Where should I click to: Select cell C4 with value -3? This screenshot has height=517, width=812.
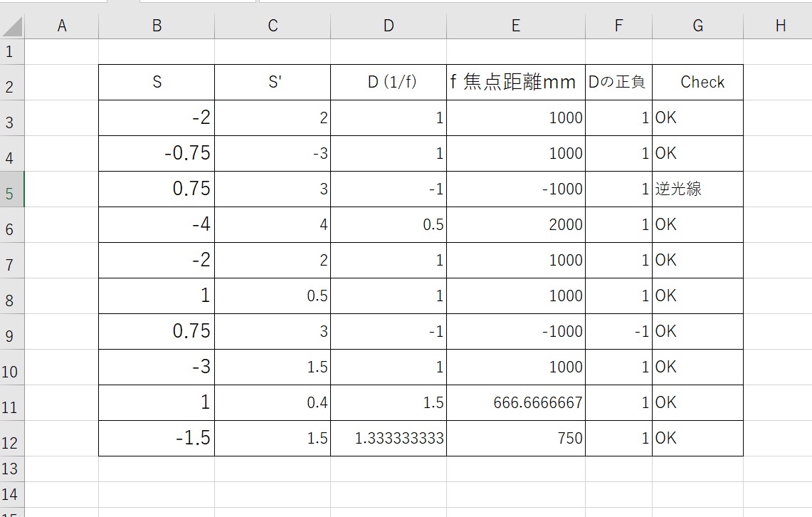click(273, 154)
